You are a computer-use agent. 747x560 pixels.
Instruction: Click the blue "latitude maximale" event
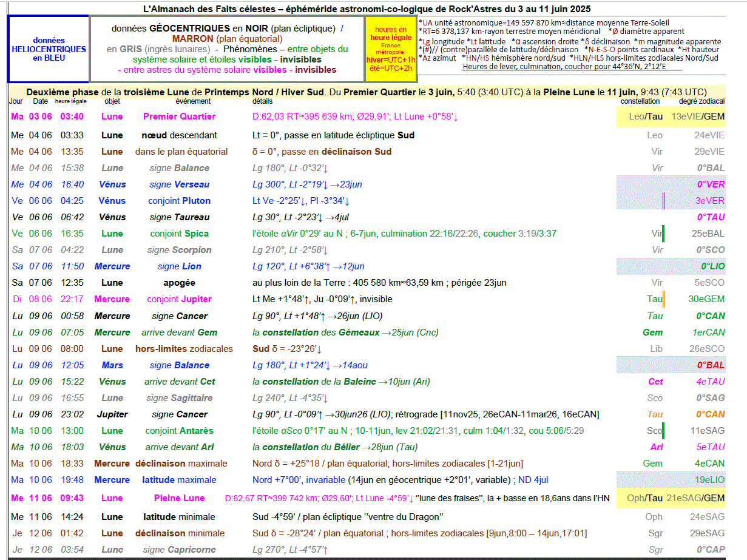(x=179, y=480)
